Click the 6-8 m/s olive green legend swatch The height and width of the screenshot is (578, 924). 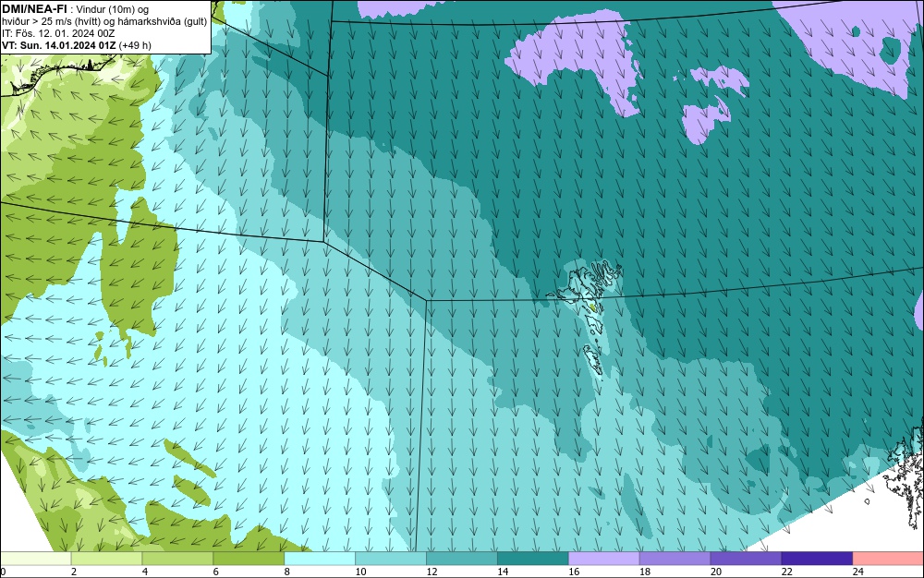click(249, 559)
